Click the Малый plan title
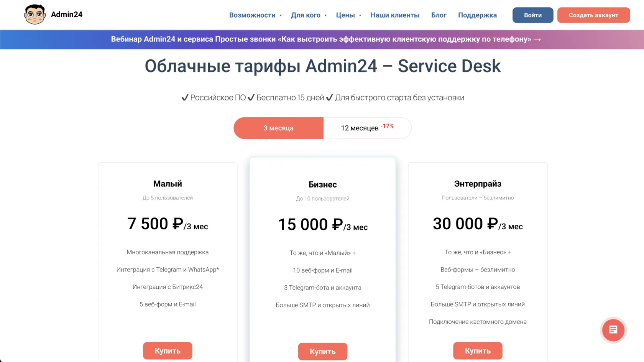644x362 pixels. (x=168, y=184)
